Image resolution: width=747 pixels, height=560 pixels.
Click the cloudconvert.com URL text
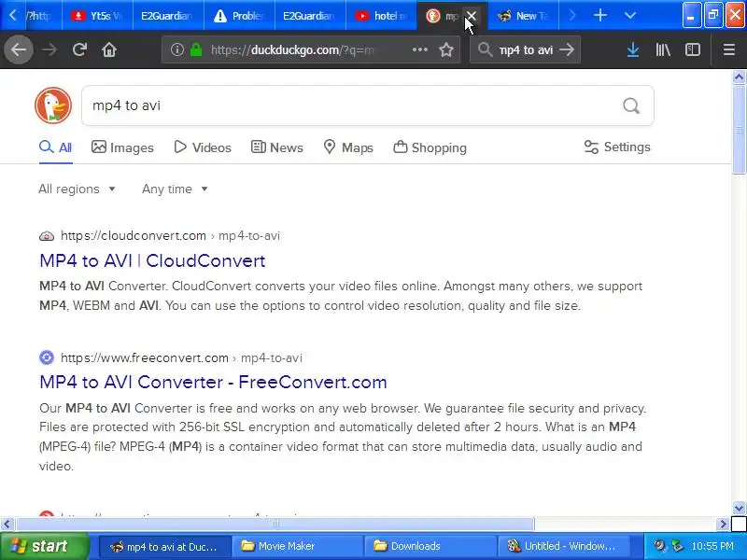[133, 236]
